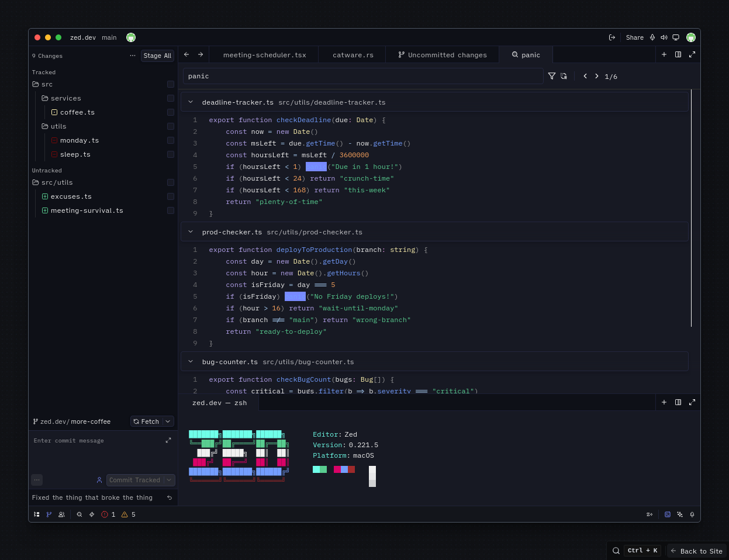Check the stage checkbox for excuses.ts
This screenshot has height=560, width=729.
point(170,196)
